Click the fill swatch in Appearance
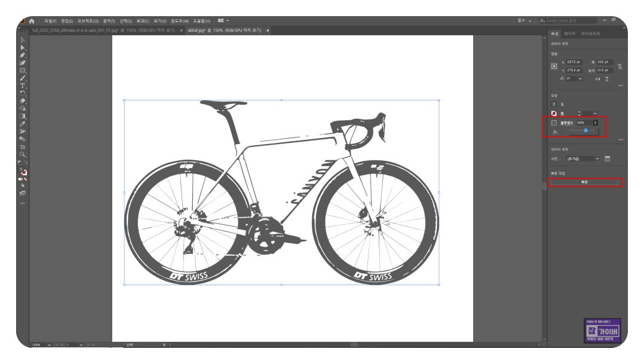The height and width of the screenshot is (364, 644). click(554, 105)
